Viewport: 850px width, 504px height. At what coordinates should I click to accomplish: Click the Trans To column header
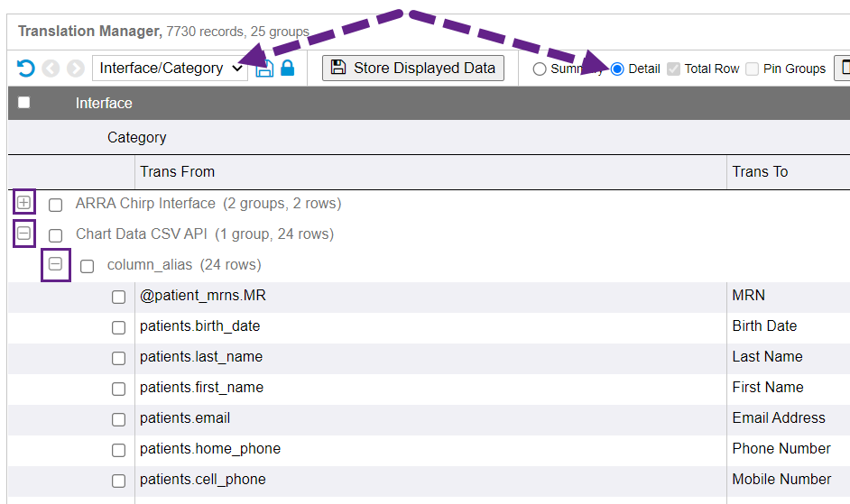pyautogui.click(x=760, y=171)
